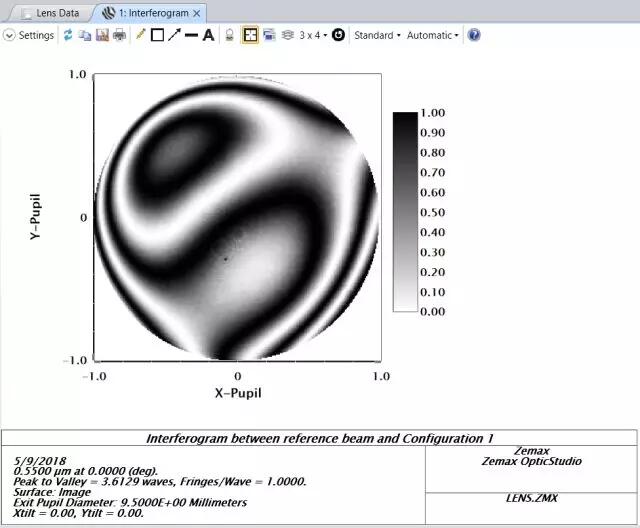This screenshot has height=528, width=640.
Task: Select the text annotation tool
Action: (208, 35)
